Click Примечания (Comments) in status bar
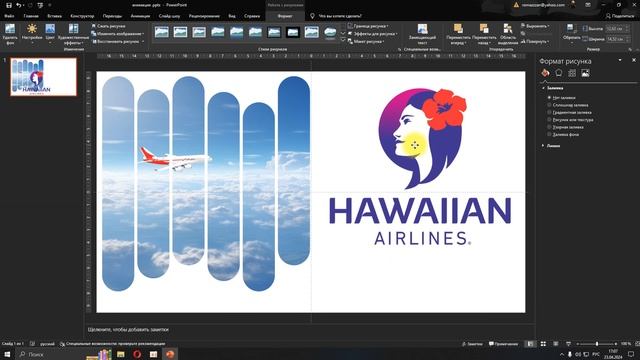Screen dimensions: 640x360 [503, 344]
